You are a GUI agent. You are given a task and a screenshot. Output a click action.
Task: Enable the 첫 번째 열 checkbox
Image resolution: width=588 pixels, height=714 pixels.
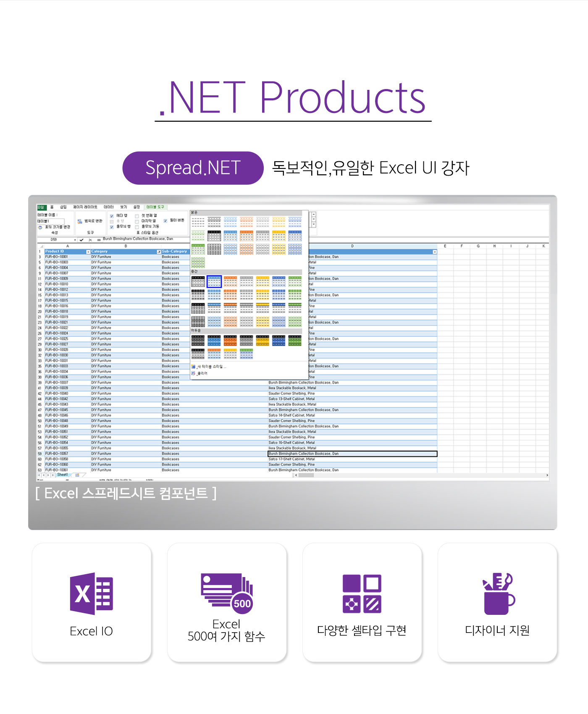(x=137, y=216)
